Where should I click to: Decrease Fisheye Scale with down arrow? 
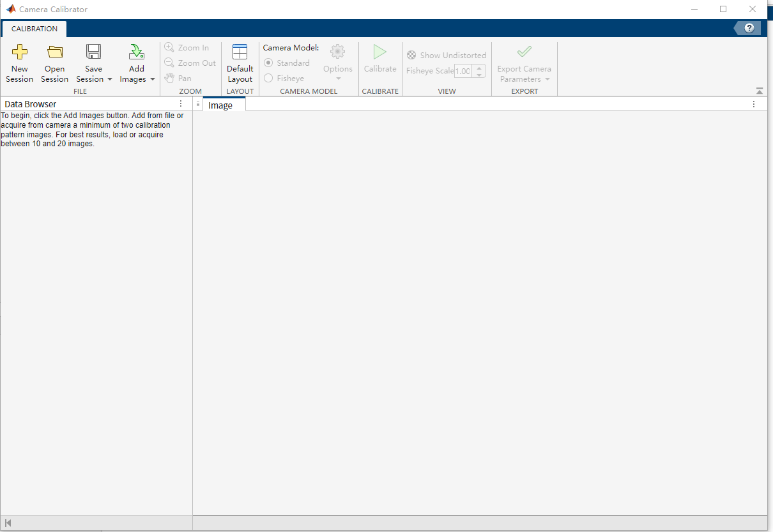click(x=479, y=75)
